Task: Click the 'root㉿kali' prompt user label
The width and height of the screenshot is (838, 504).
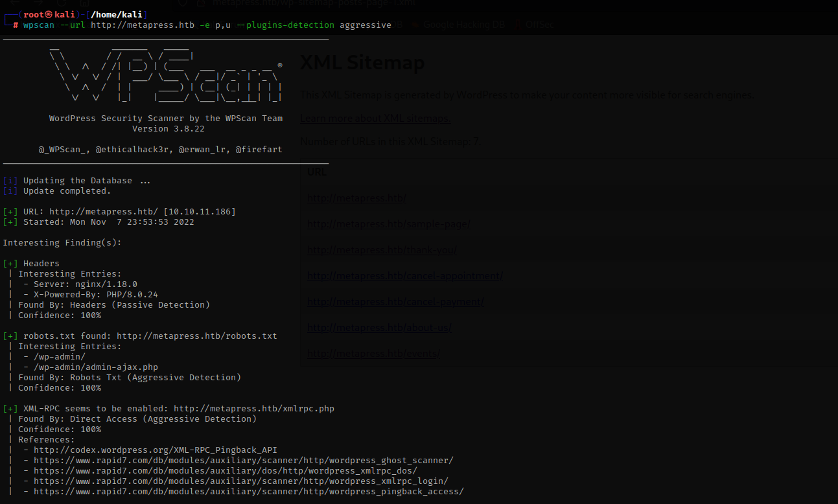Action: (49, 15)
